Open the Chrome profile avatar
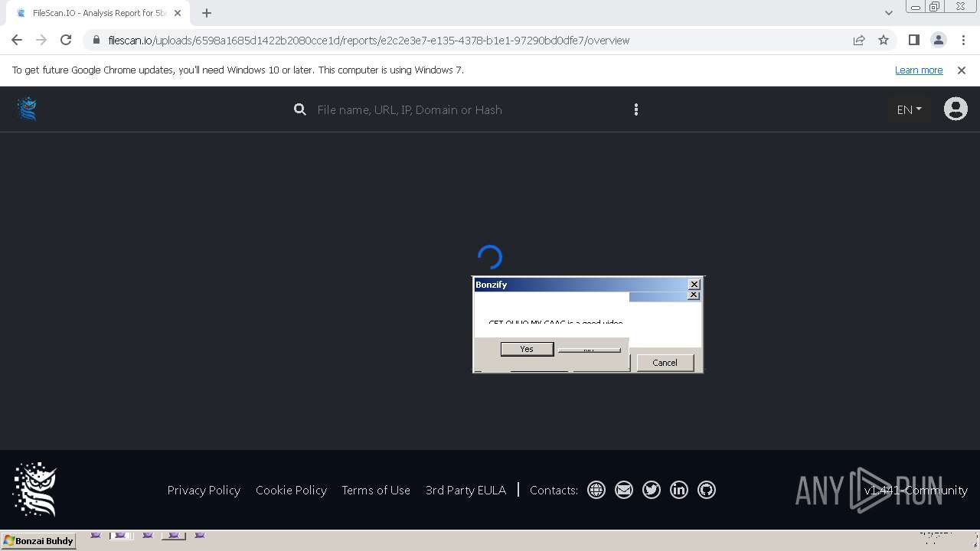This screenshot has height=551, width=980. coord(939,41)
